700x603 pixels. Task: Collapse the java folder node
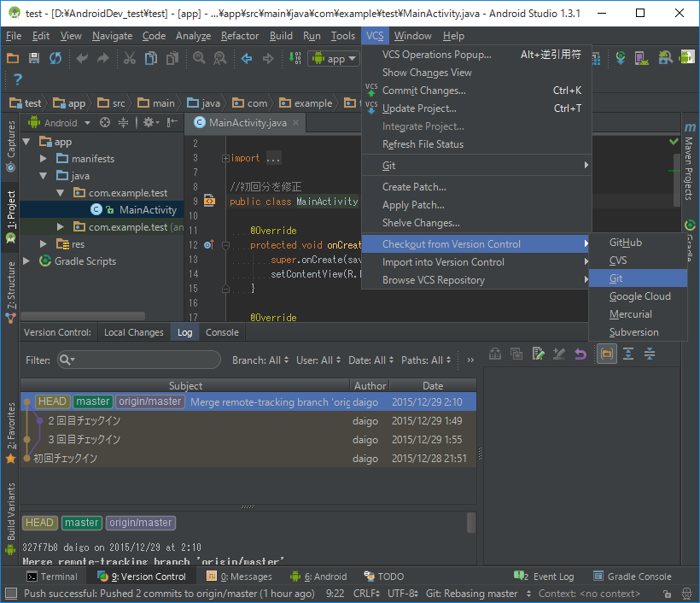click(44, 176)
